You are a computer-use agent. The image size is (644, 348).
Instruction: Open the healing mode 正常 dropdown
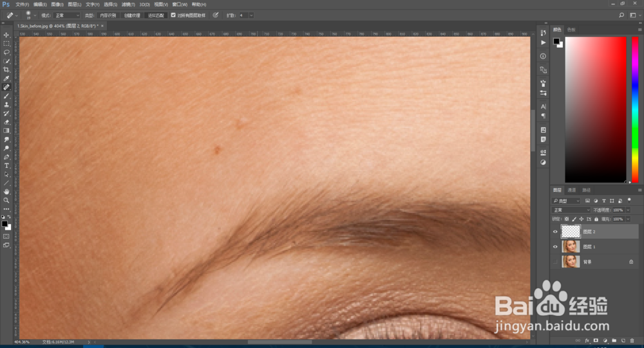[x=66, y=15]
